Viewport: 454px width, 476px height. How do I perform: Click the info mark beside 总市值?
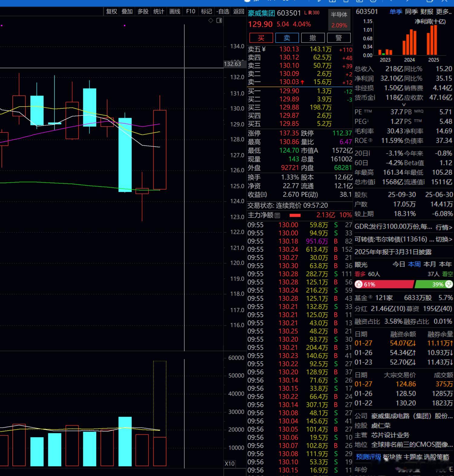coord(374,182)
